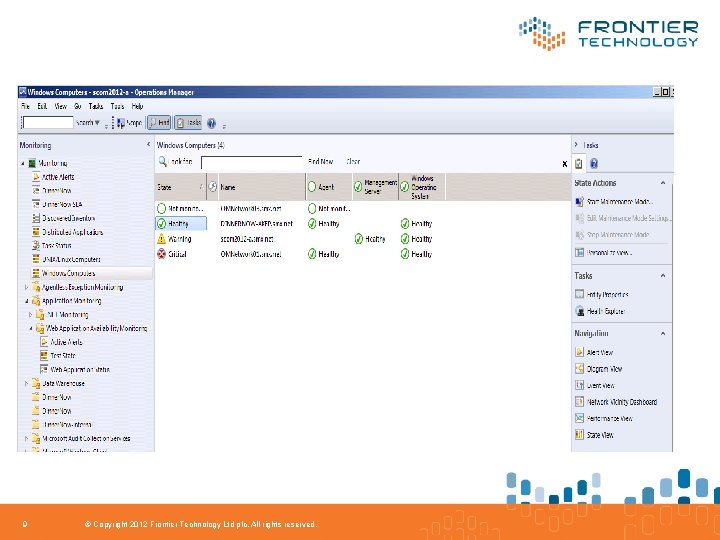Click the Look for magnifier icon
The width and height of the screenshot is (720, 540).
click(163, 162)
